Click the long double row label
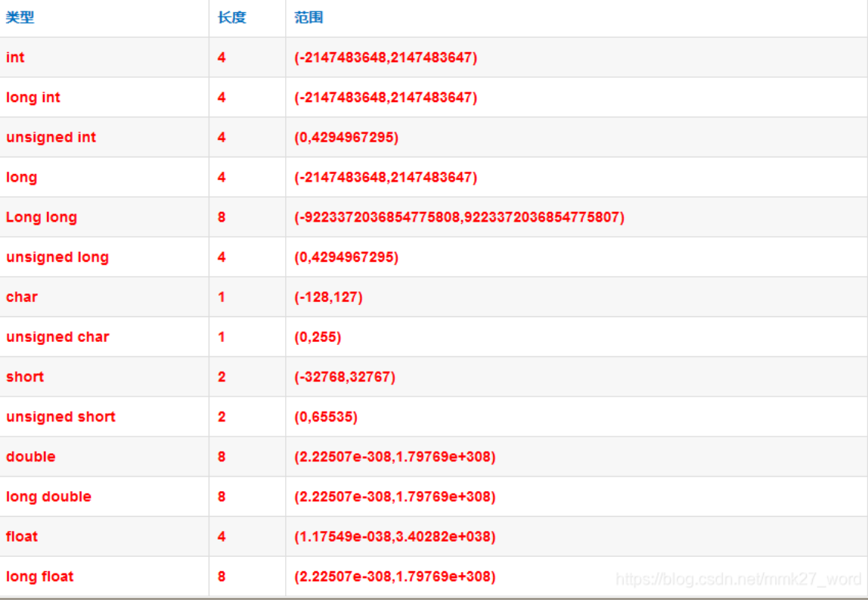 48,496
